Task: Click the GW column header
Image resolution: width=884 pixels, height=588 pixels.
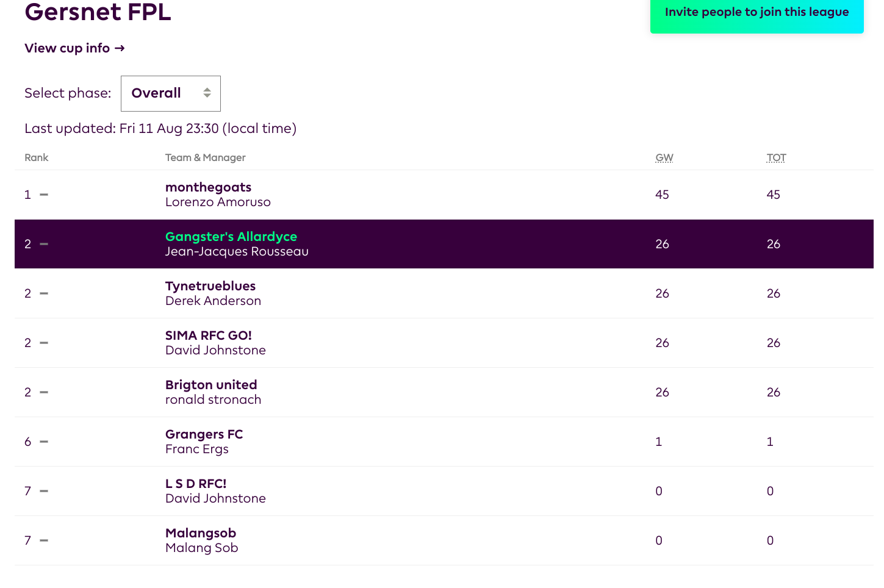Action: tap(664, 157)
